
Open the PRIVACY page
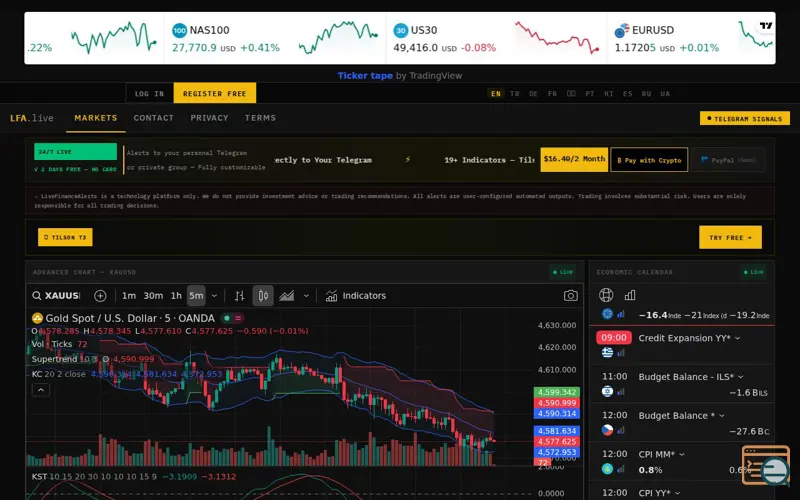[209, 118]
